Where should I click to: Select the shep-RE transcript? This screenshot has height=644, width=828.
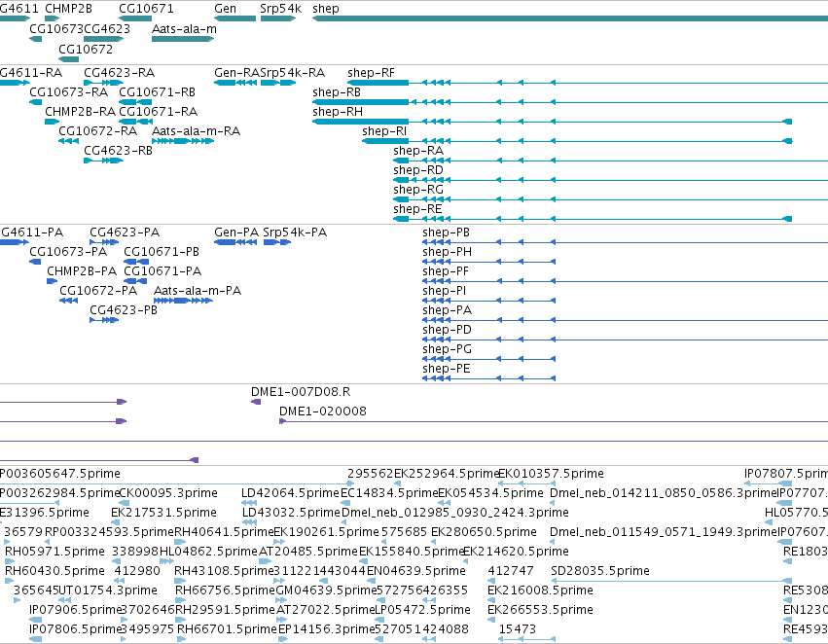593,219
